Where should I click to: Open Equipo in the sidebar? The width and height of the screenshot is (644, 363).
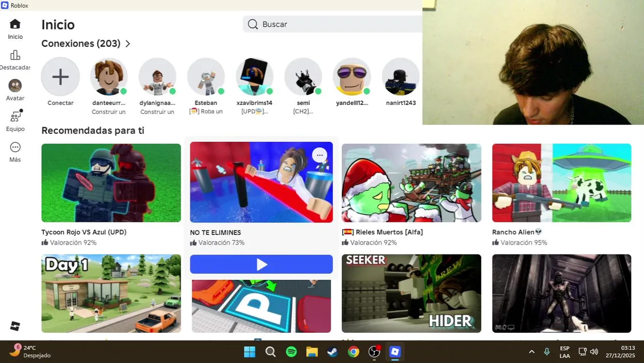click(x=16, y=116)
